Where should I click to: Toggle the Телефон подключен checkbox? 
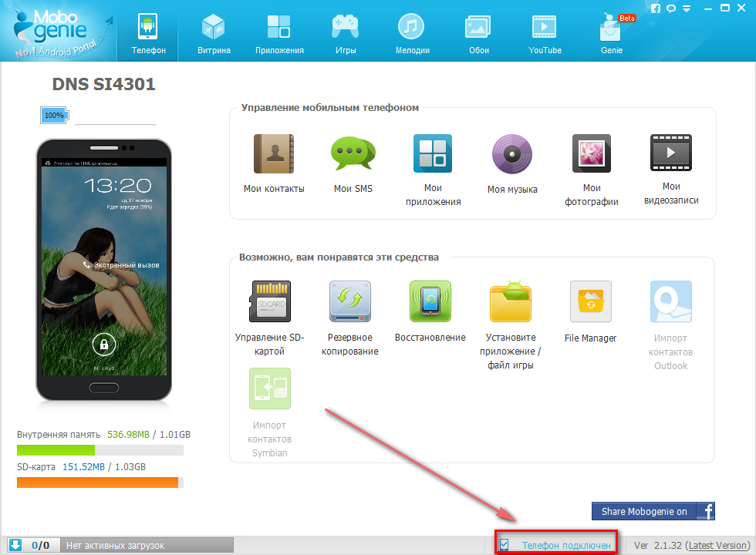[505, 545]
